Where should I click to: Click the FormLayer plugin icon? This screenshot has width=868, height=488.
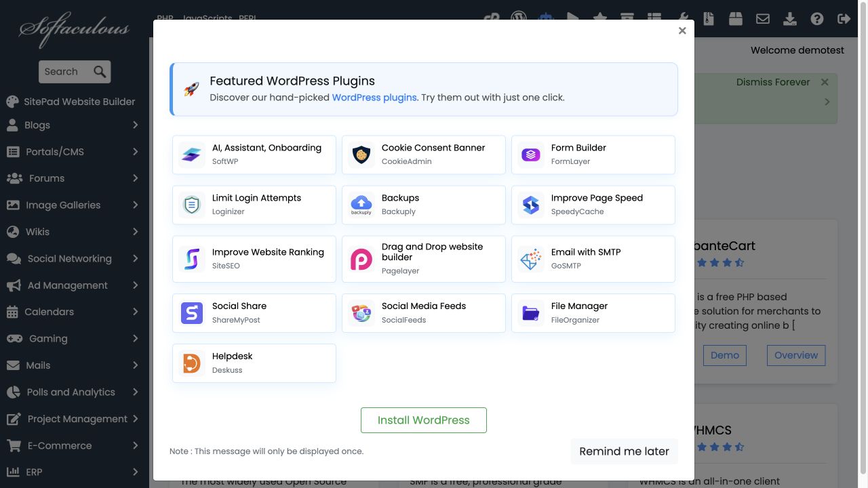pos(531,155)
